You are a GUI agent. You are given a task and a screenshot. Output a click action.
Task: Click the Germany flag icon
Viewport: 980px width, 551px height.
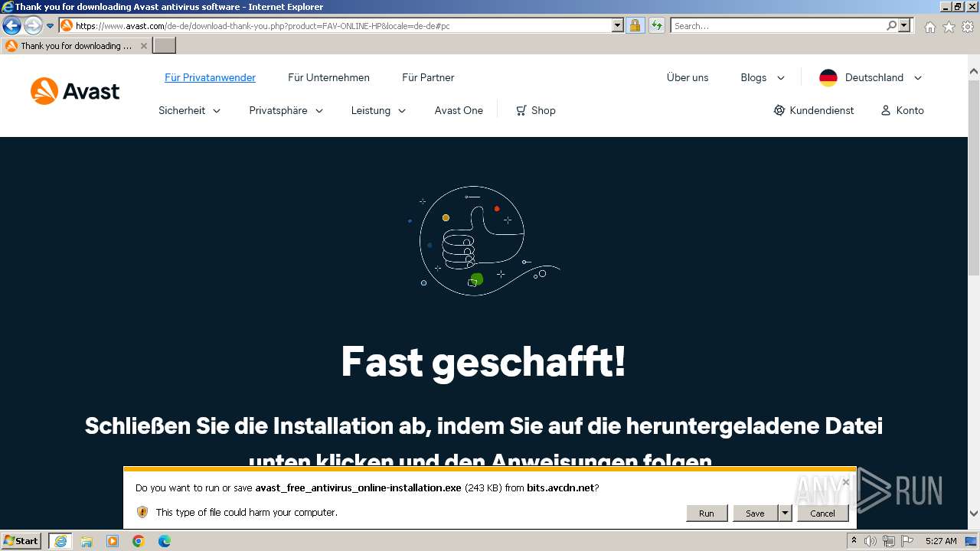828,77
